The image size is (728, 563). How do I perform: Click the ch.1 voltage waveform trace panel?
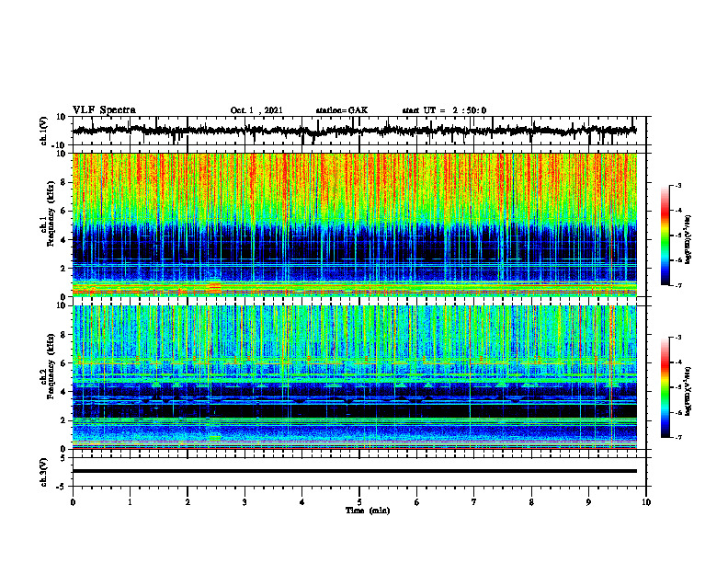pyautogui.click(x=359, y=131)
